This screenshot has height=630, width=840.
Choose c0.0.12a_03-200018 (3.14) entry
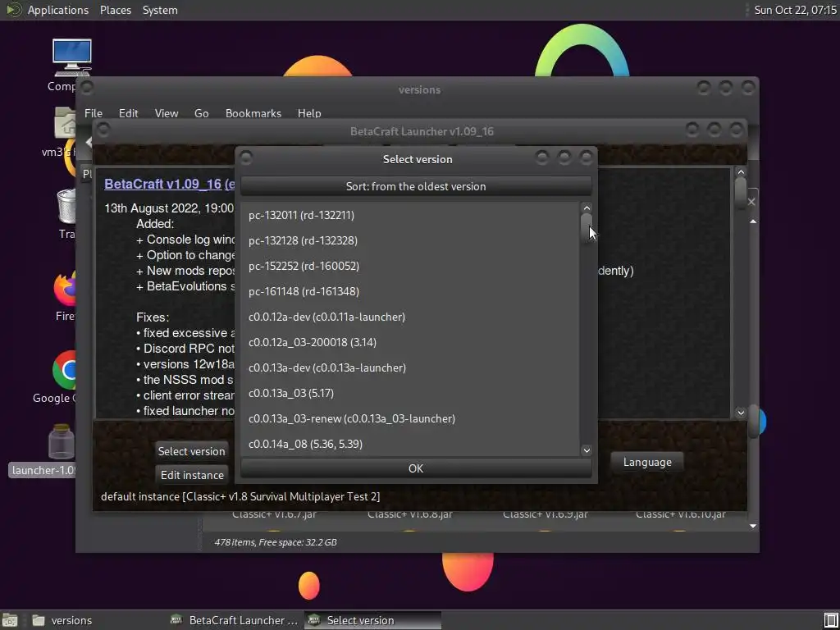[410, 342]
